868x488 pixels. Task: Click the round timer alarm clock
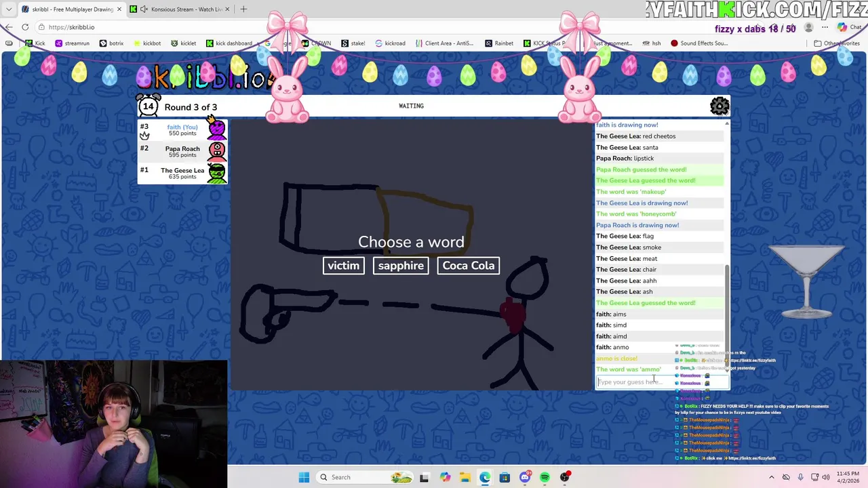[x=149, y=106]
